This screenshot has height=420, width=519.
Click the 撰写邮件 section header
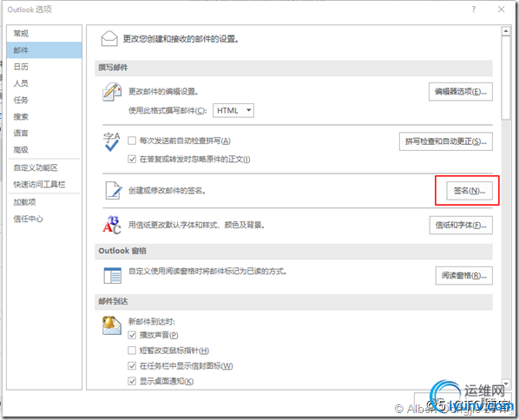point(293,68)
